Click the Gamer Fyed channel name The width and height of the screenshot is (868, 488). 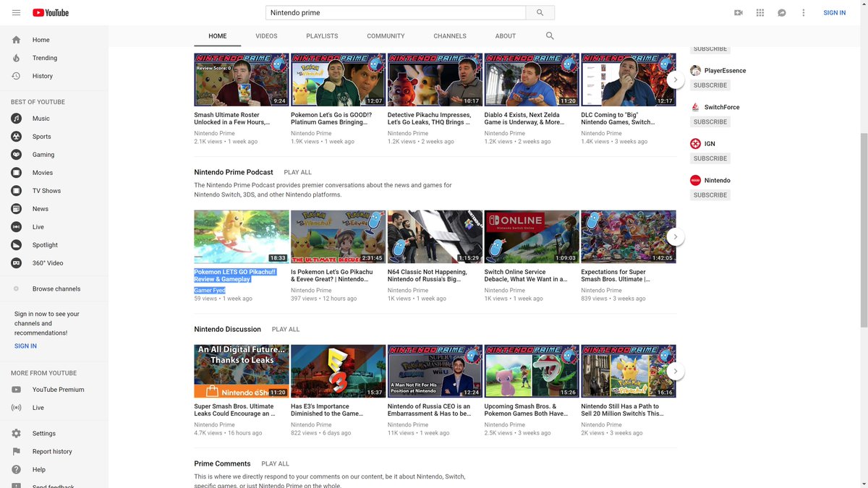coord(210,291)
